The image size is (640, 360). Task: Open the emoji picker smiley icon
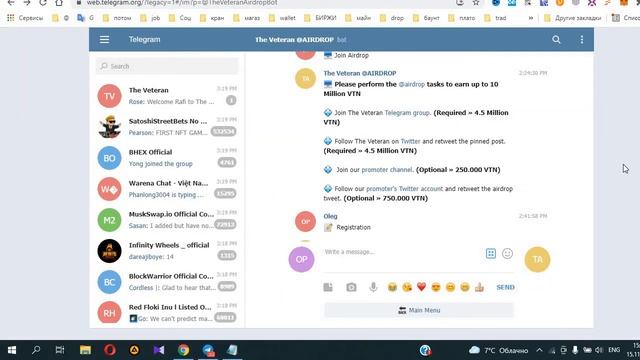pos(507,253)
